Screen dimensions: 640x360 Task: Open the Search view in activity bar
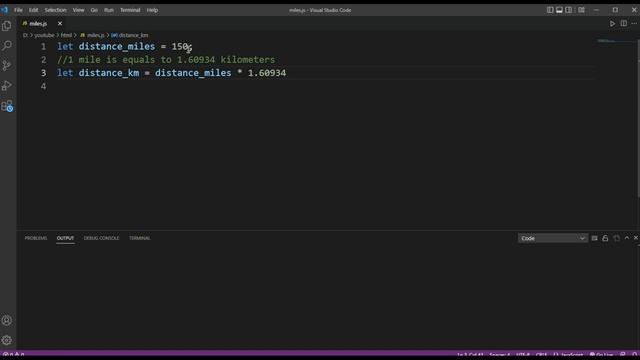click(7, 45)
